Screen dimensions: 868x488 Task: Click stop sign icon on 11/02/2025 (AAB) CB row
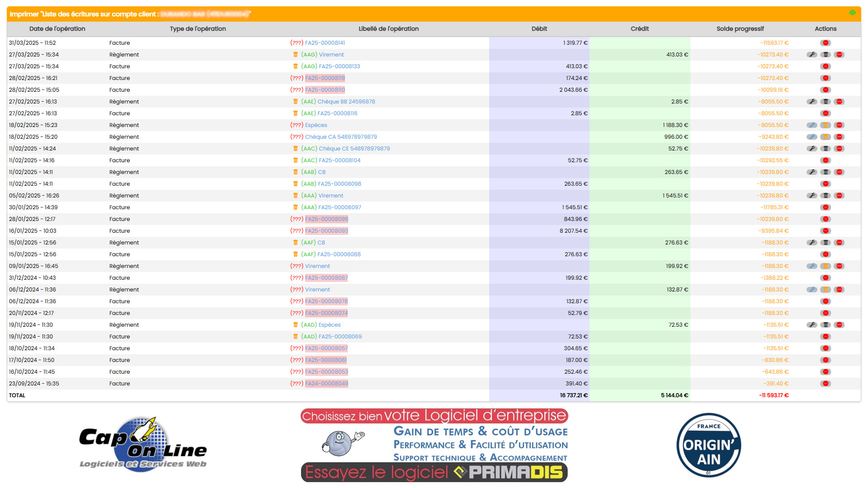click(840, 172)
